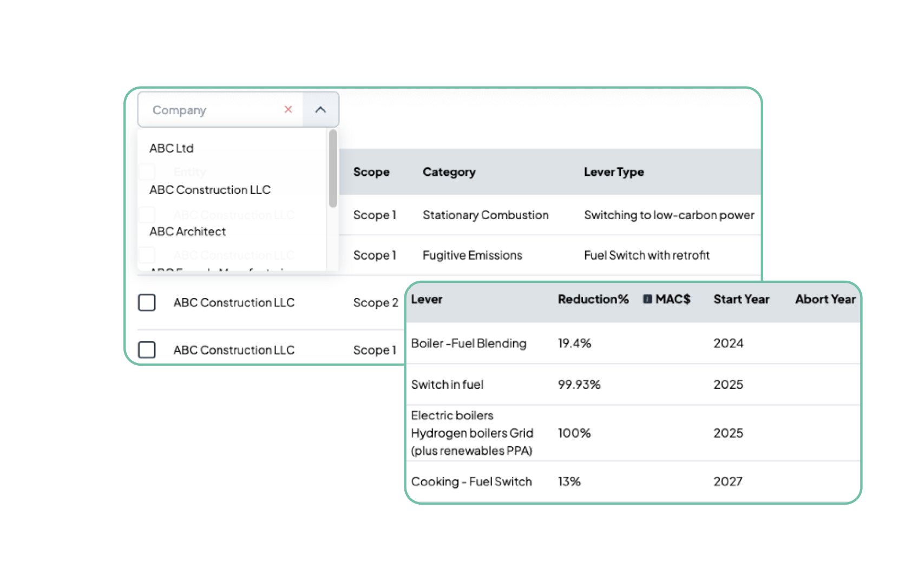Click the Start Year column header
The width and height of the screenshot is (905, 588).
pos(740,299)
